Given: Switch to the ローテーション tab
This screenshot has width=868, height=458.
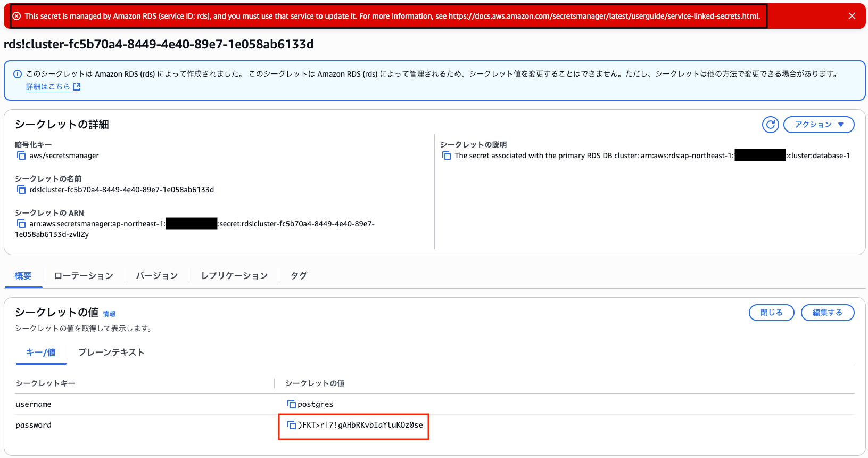Looking at the screenshot, I should (84, 276).
